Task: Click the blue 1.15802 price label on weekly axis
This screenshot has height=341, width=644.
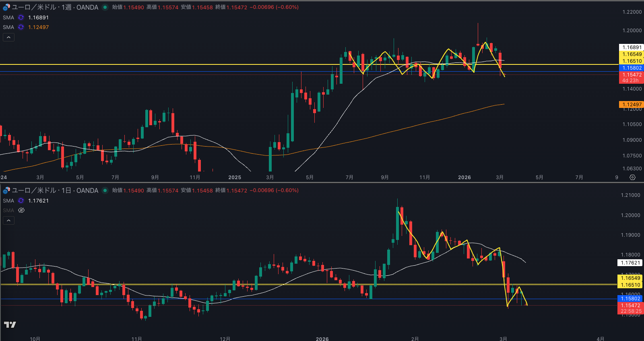Action: [631, 68]
